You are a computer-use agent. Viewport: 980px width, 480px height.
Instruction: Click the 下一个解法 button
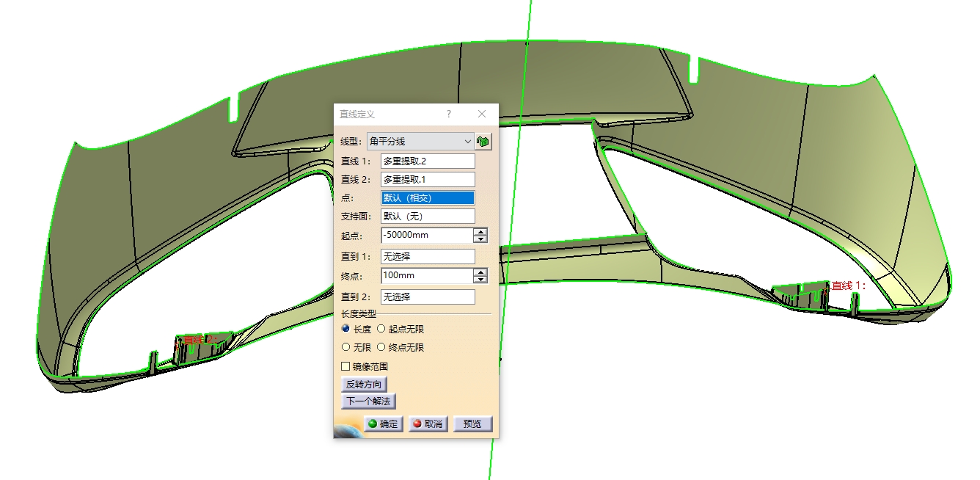click(x=369, y=401)
